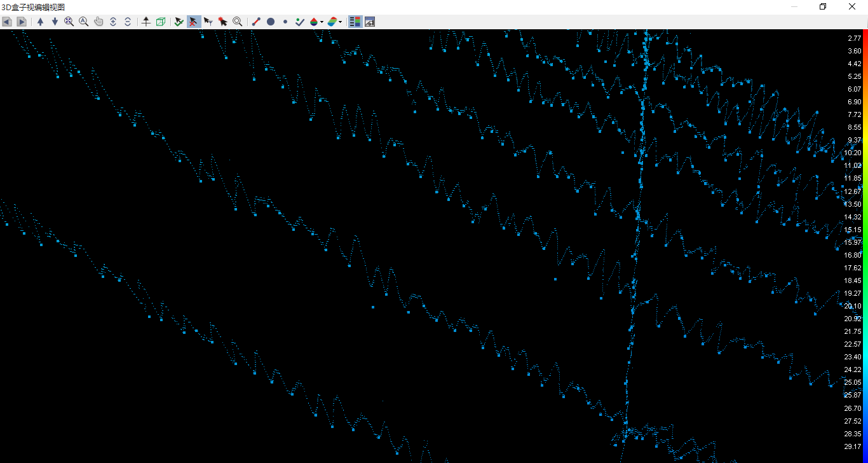868x463 pixels.
Task: Select the magnifier with letter A
Action: pyautogui.click(x=84, y=22)
